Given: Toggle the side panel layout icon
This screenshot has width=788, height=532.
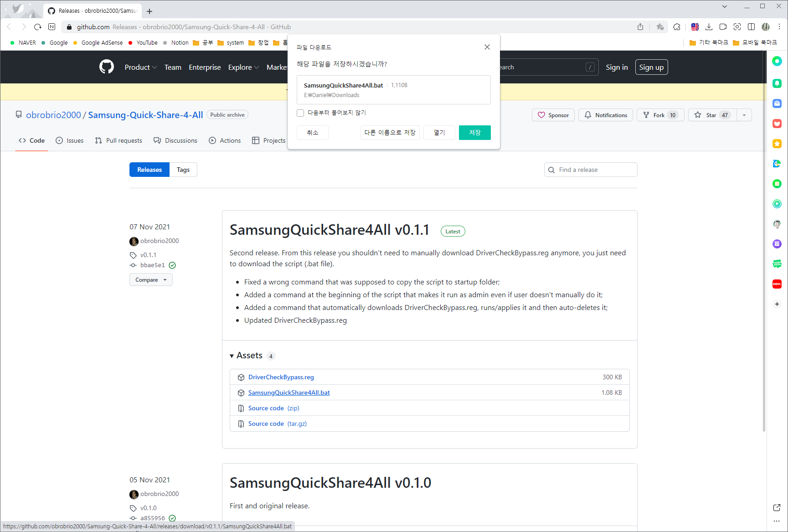Looking at the screenshot, I should tap(751, 27).
